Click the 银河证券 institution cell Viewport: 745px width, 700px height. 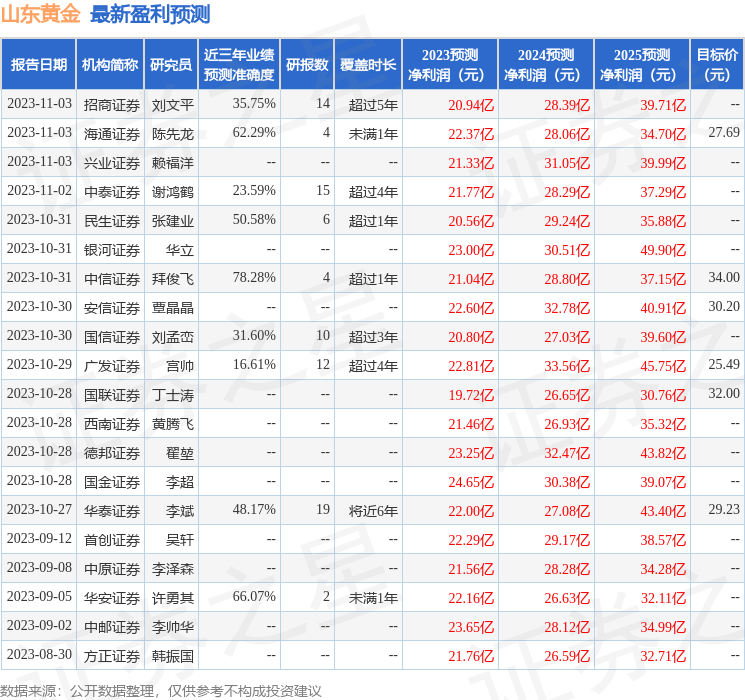(112, 250)
